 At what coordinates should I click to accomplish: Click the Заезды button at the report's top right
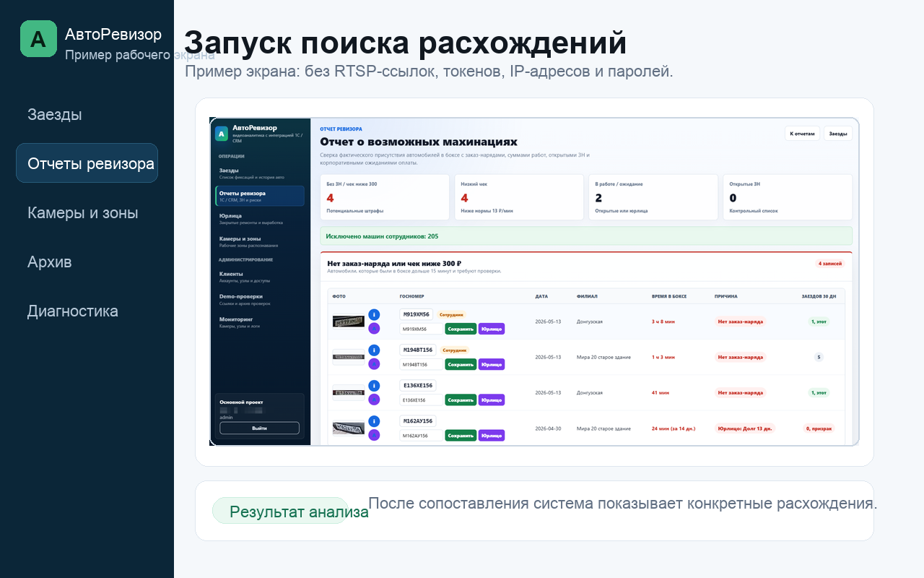click(838, 134)
